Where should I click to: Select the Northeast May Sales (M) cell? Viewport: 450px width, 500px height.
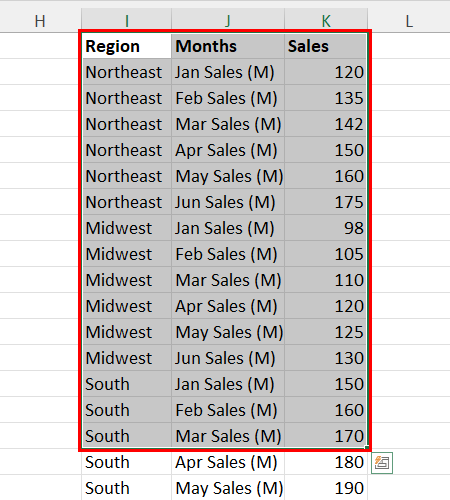point(228,176)
